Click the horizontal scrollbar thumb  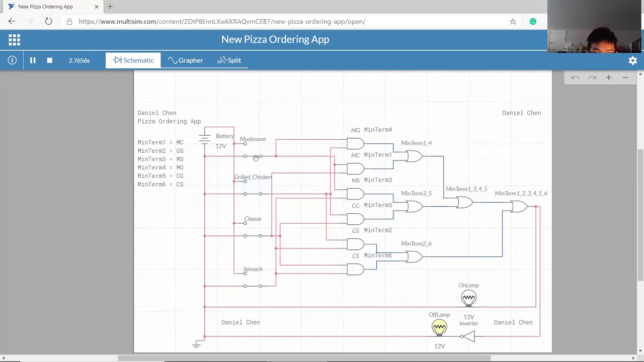pyautogui.click(x=304, y=358)
